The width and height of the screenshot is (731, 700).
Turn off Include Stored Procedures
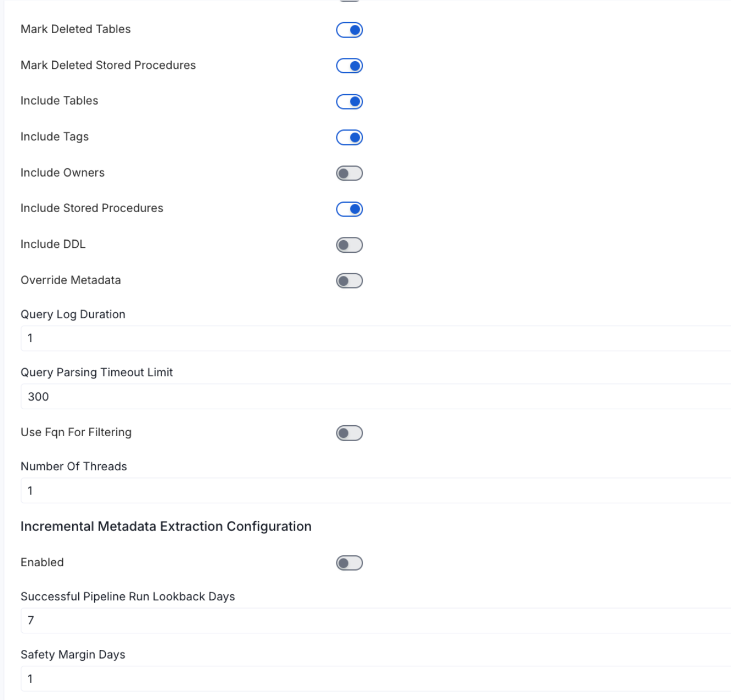click(349, 209)
